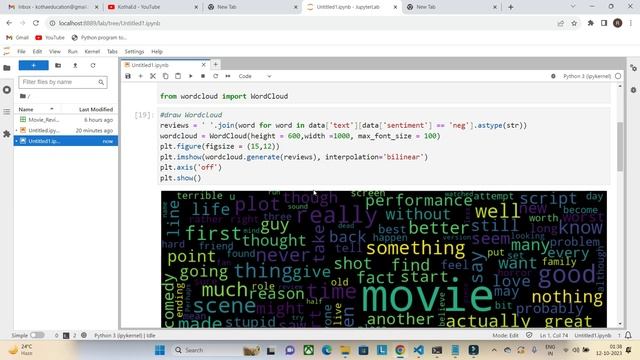Click the kernel status circle indicator

(618, 76)
